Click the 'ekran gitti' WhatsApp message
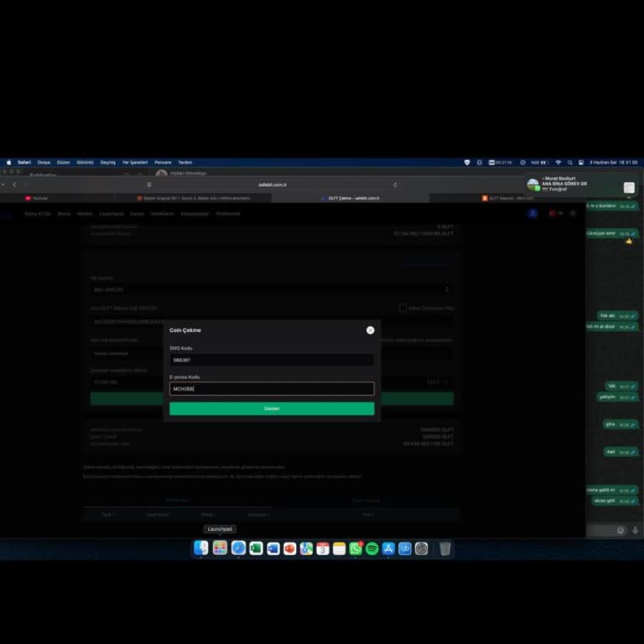Screen dimensions: 644x644 pos(615,501)
